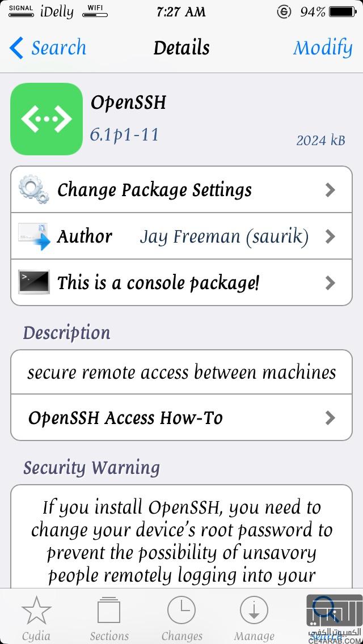
Task: Tap the Jay Freeman (saurik) author name
Action: coord(224,237)
